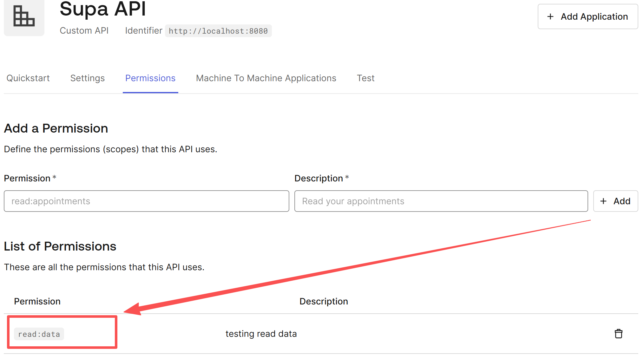The width and height of the screenshot is (644, 359).
Task: Delete the read:data permission via trash icon
Action: click(x=618, y=334)
